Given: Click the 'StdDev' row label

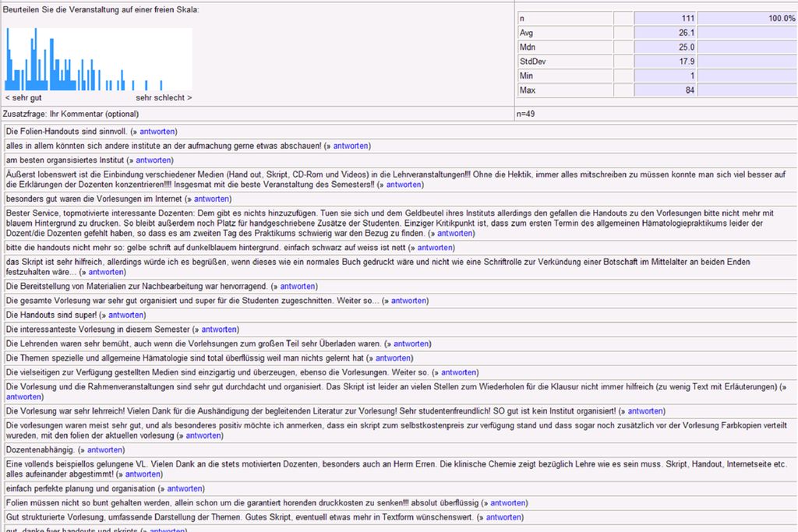Looking at the screenshot, I should click(533, 61).
